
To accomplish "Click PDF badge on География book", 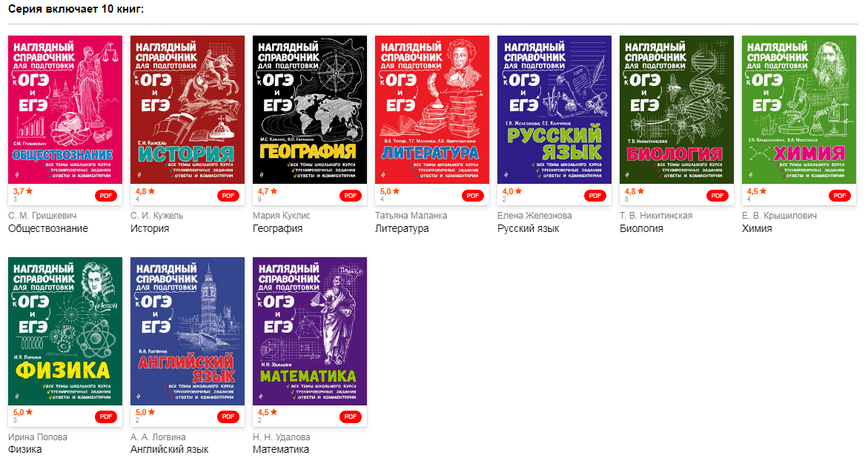I will [x=351, y=196].
